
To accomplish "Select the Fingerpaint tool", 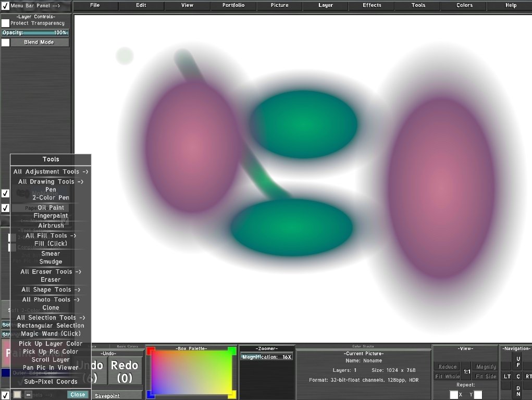I will click(51, 216).
